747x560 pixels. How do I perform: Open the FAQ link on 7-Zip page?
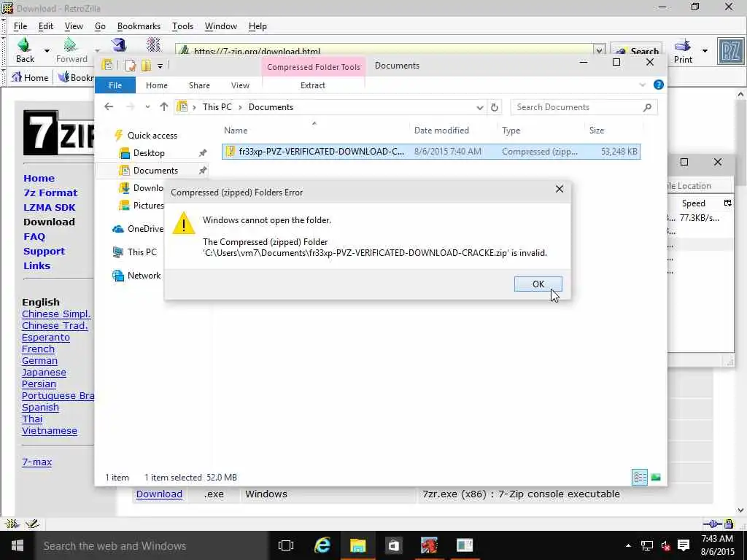(34, 237)
